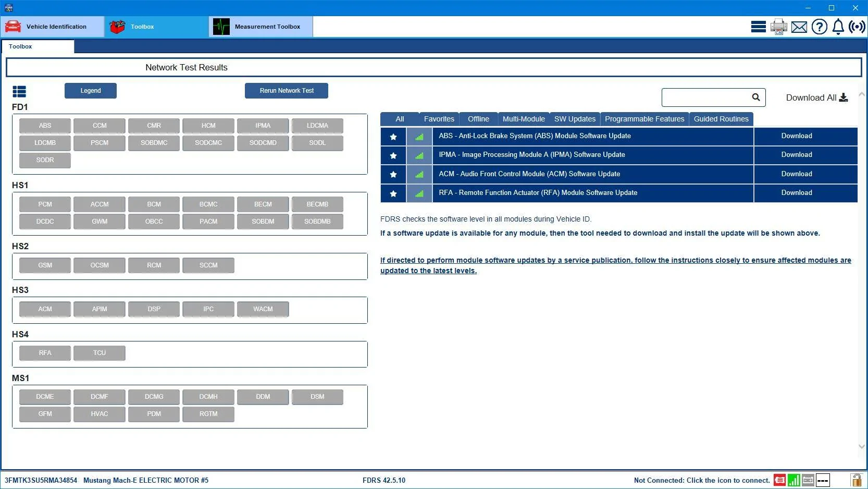Select the SODR module in FD1

(45, 160)
